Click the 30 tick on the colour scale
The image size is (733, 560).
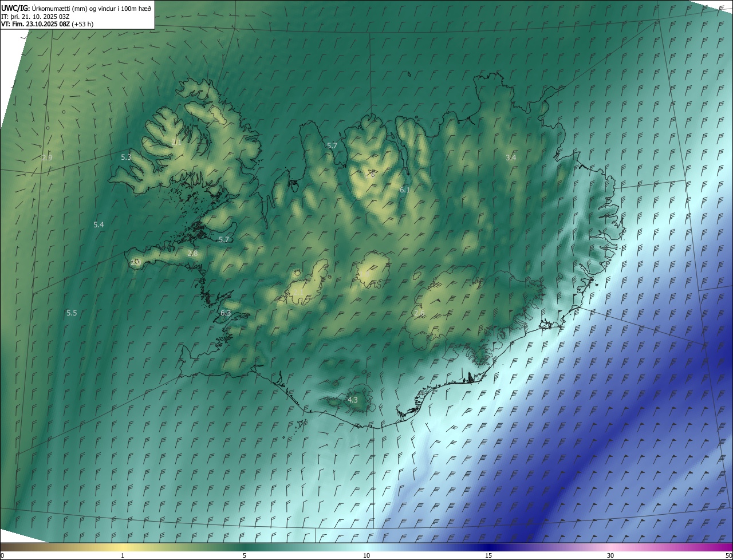[610, 555]
